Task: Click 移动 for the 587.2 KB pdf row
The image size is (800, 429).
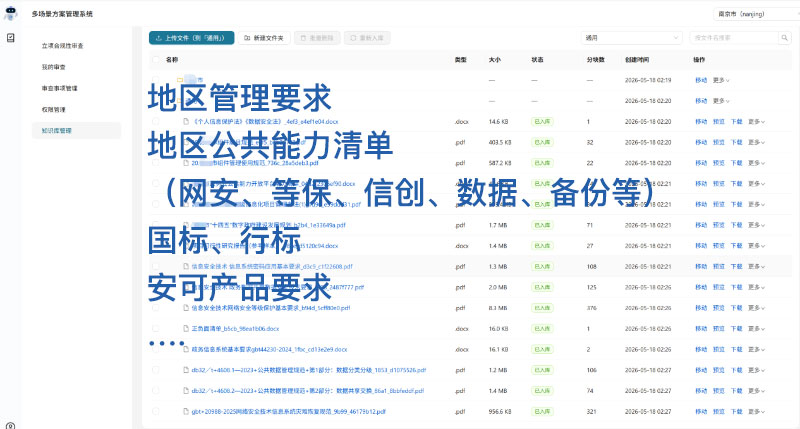Action: [701, 163]
